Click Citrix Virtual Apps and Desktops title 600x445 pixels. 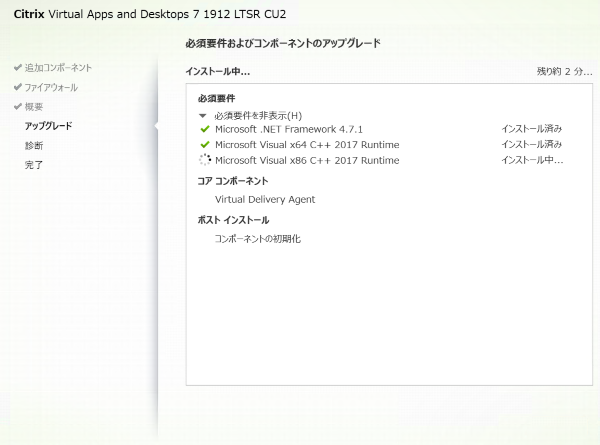[x=150, y=14]
